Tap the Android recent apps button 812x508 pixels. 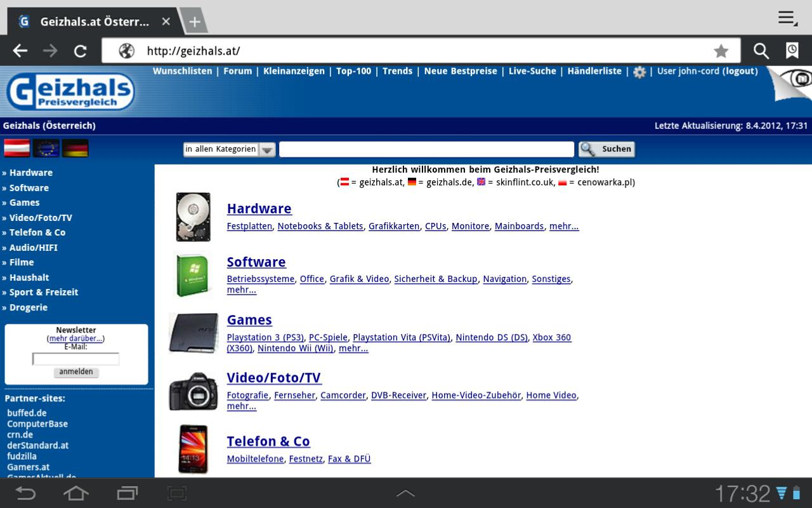[x=127, y=493]
